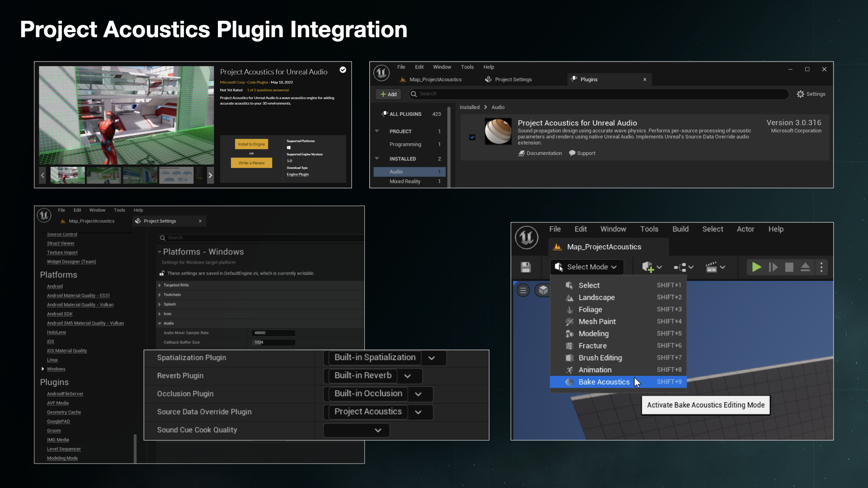Open plugin Support link
Screen dimensions: 868x488
click(582, 153)
